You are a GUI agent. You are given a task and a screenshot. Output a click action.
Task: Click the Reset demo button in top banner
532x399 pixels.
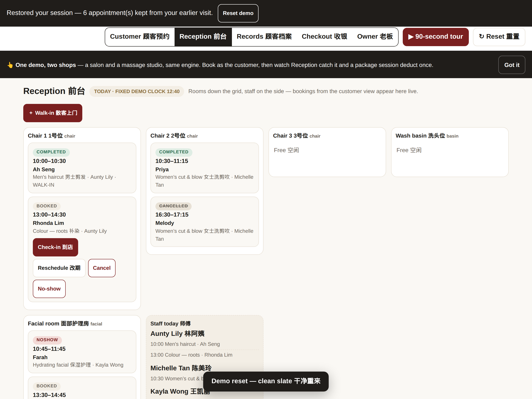click(x=238, y=13)
